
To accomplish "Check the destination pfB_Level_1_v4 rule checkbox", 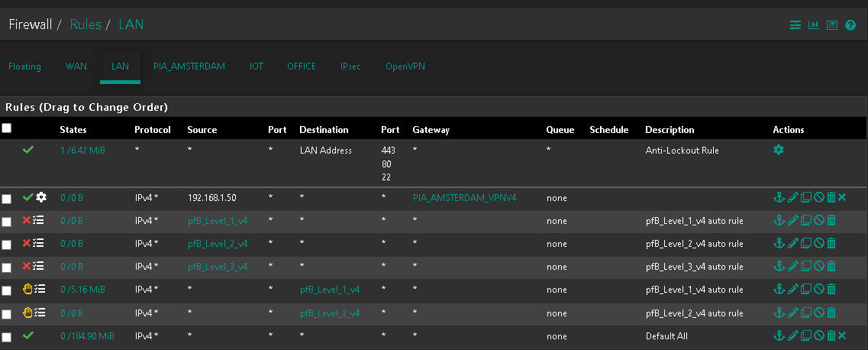I will (x=7, y=290).
